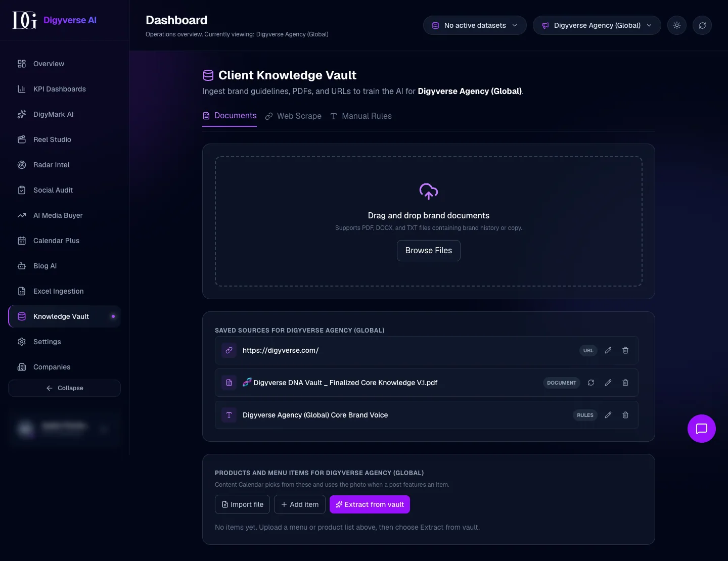Viewport: 728px width, 561px height.
Task: Select Excel Ingestion in the sidebar
Action: 64,291
